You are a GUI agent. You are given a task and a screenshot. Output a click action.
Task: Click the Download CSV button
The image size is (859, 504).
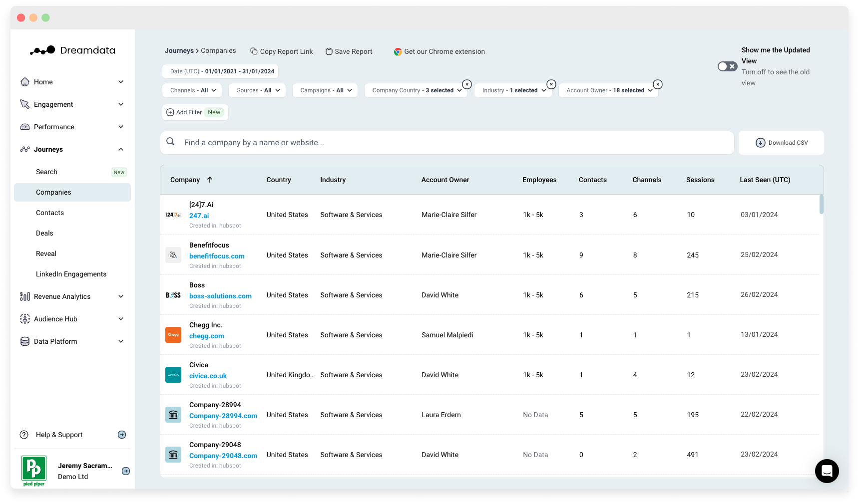pyautogui.click(x=781, y=143)
